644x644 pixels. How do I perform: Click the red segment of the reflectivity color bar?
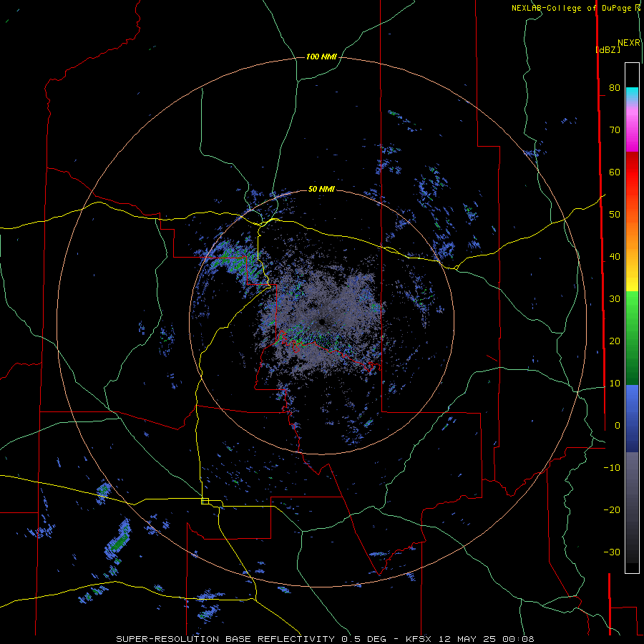[x=632, y=172]
